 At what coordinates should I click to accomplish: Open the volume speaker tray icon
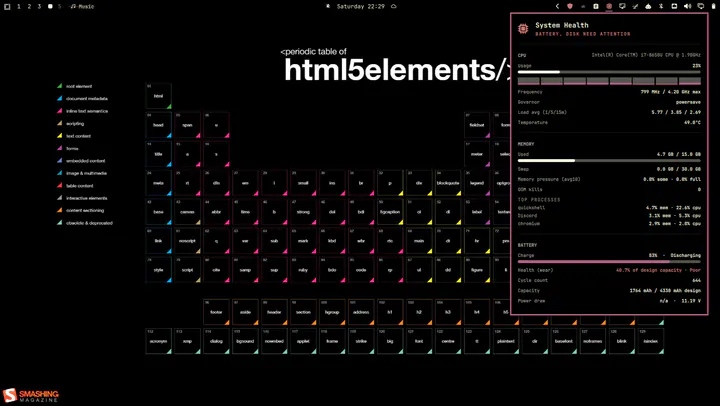pos(687,6)
